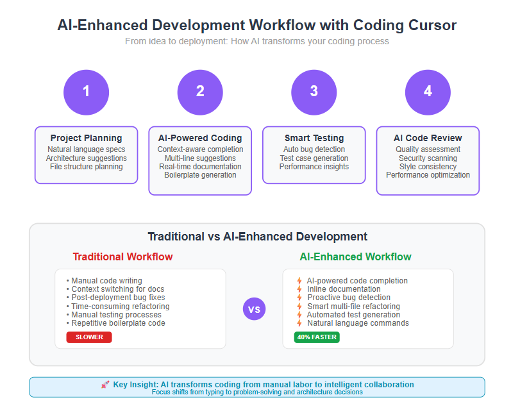Click lightning icon beside Proactive bug detection
Viewport: 520px width, 420px height.
[299, 298]
